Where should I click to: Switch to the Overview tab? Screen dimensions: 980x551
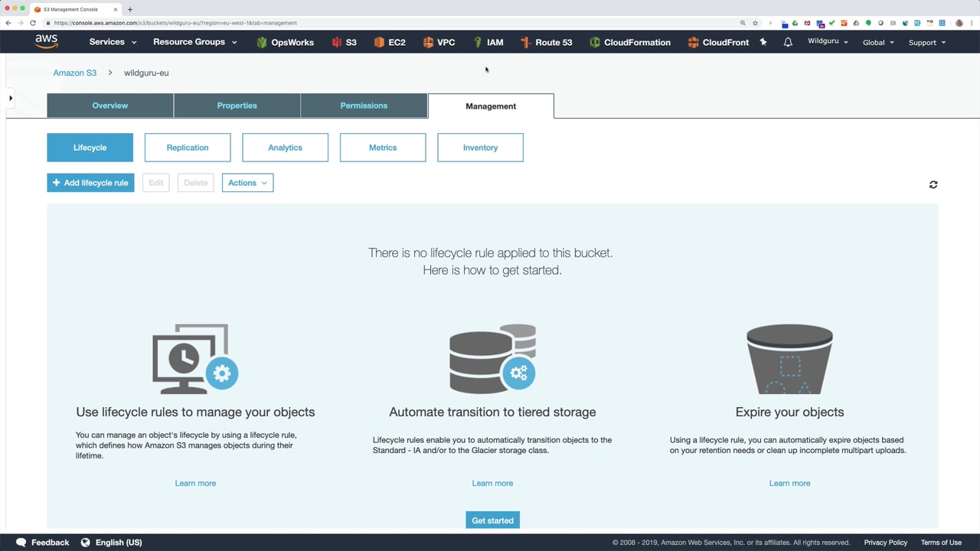tap(110, 106)
